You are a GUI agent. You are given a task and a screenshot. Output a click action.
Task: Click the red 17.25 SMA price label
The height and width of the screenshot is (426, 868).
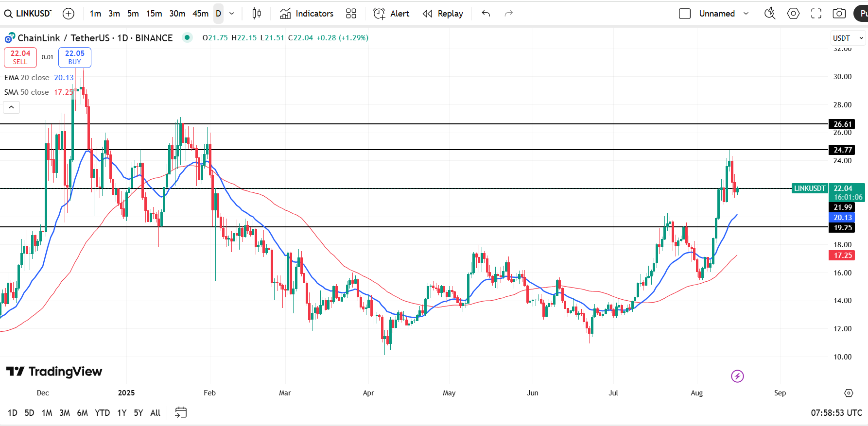click(x=842, y=256)
